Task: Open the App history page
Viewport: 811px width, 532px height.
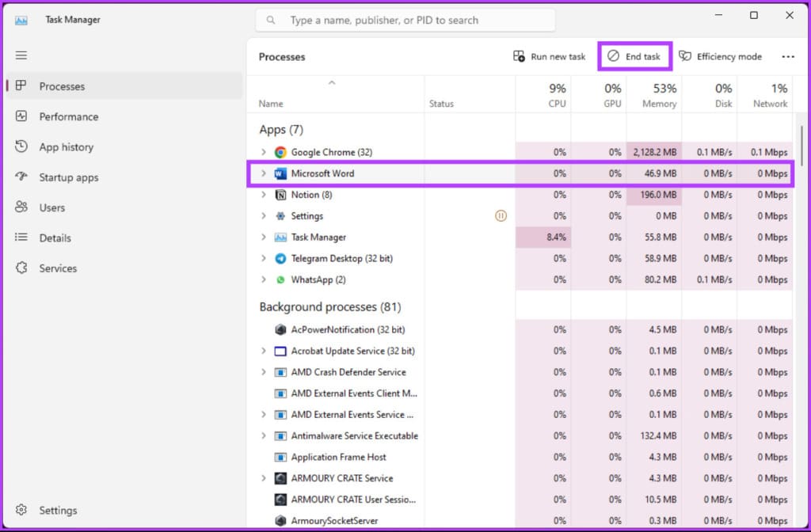Action: 124,146
